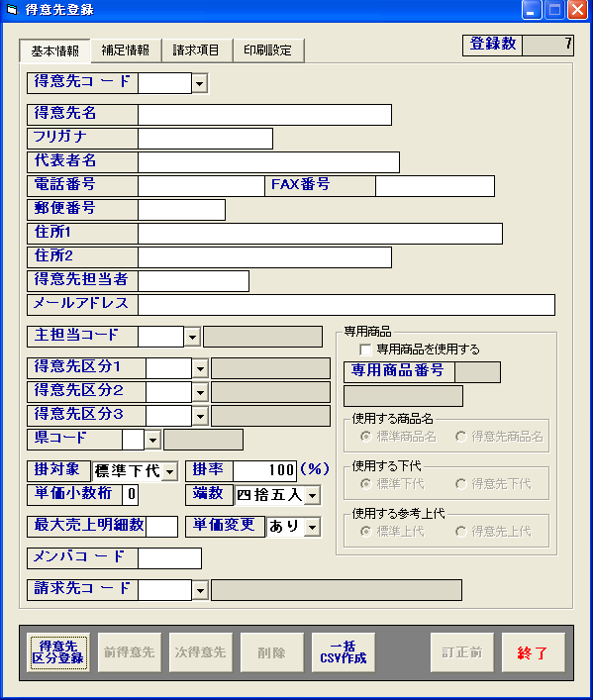Open the 請求先コード dropdown
The height and width of the screenshot is (700, 593).
pyautogui.click(x=200, y=591)
